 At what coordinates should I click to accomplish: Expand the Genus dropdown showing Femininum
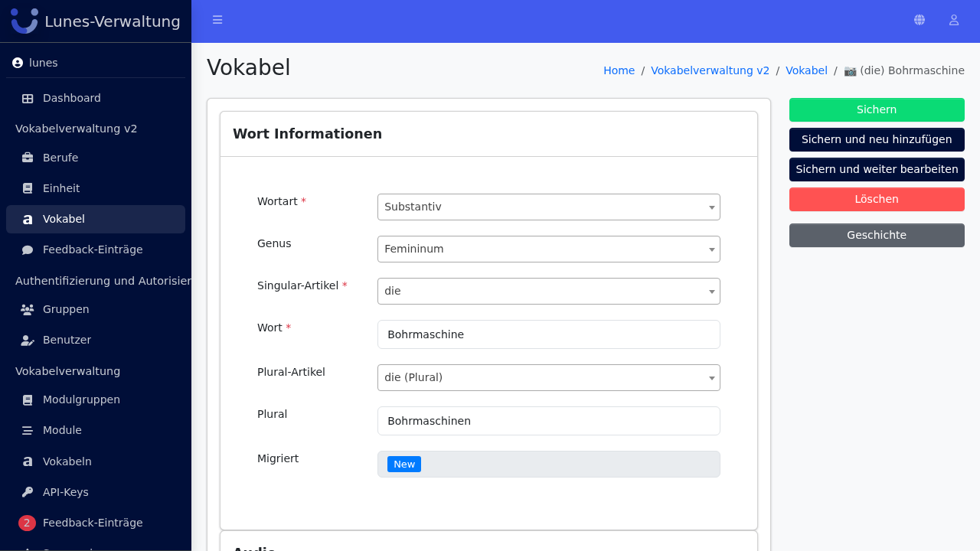click(x=549, y=249)
